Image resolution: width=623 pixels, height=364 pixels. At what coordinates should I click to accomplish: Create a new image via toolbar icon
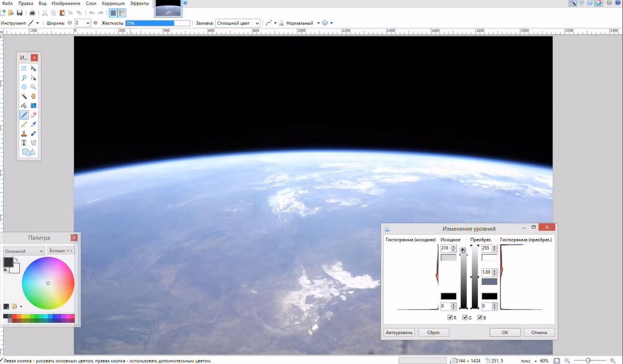(3, 12)
